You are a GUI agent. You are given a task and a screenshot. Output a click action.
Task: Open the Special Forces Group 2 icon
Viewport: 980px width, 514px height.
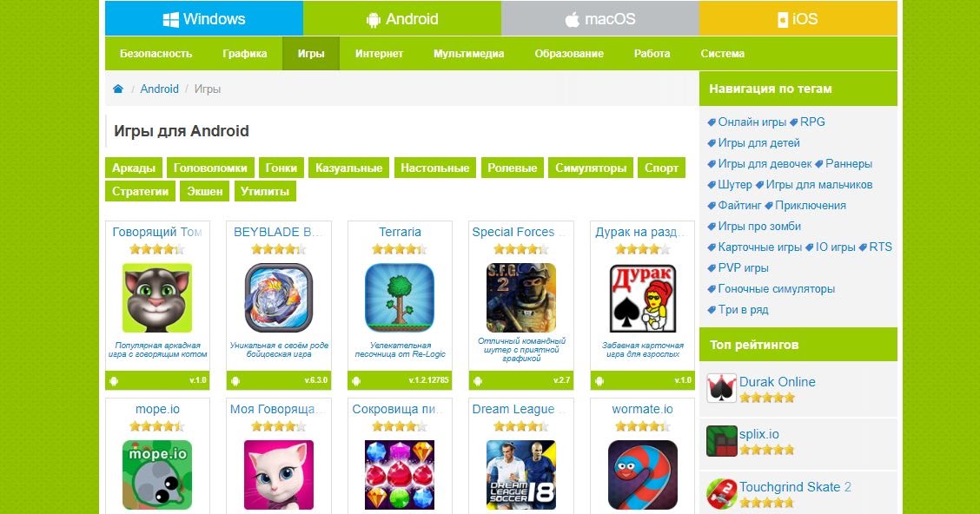pos(521,298)
